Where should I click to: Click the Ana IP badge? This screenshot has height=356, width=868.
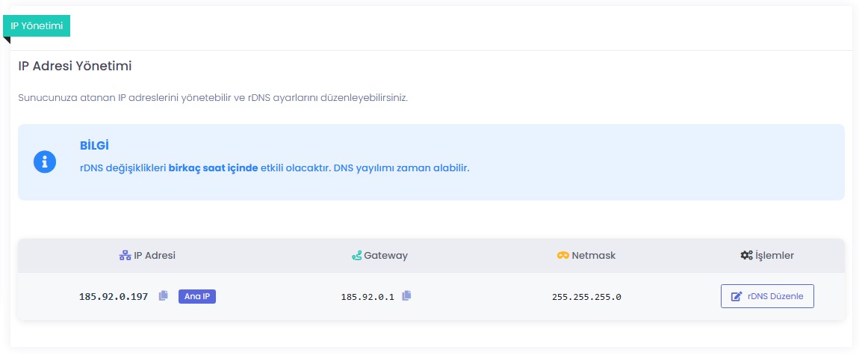(x=197, y=296)
